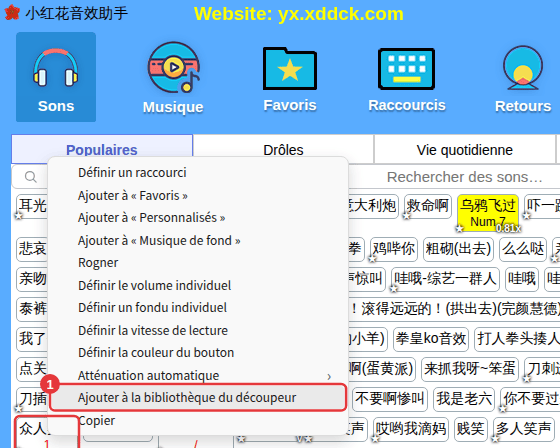The width and height of the screenshot is (560, 448).
Task: Play the 我是老六 sound
Action: coord(464,399)
